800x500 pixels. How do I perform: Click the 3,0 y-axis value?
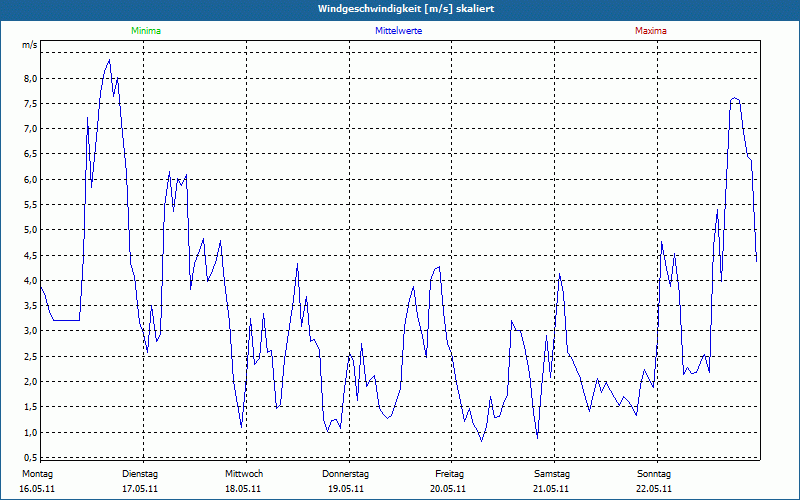tap(31, 331)
